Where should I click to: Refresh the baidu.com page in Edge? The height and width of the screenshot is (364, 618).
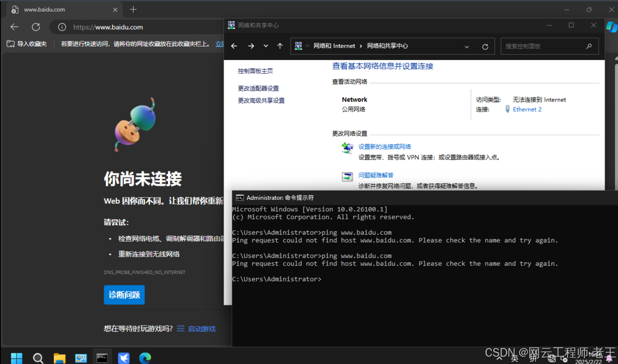click(x=36, y=27)
